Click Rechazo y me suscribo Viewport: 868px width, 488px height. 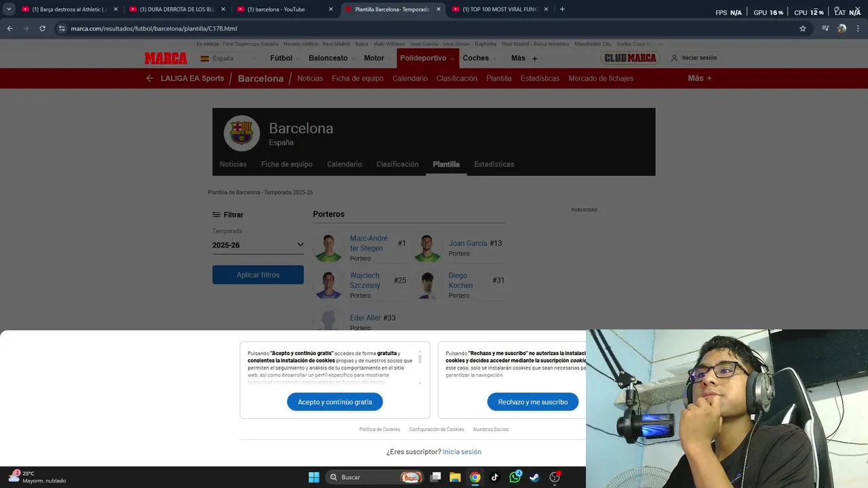(533, 402)
